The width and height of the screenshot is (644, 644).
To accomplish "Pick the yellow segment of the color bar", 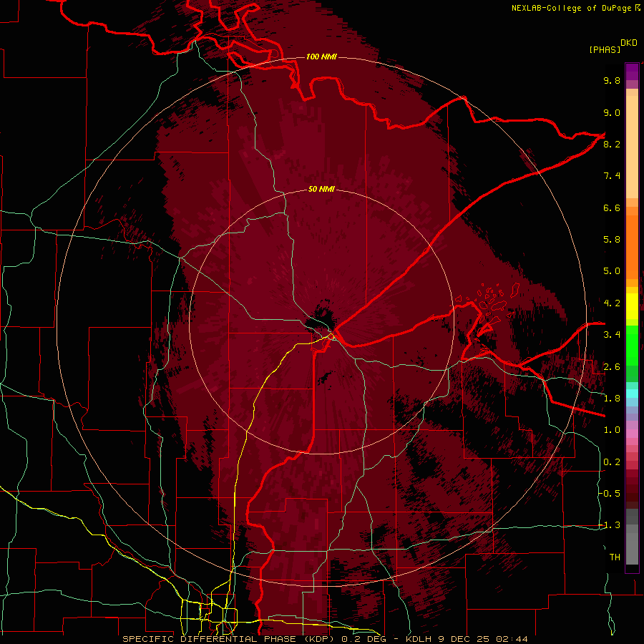I will pyautogui.click(x=632, y=306).
